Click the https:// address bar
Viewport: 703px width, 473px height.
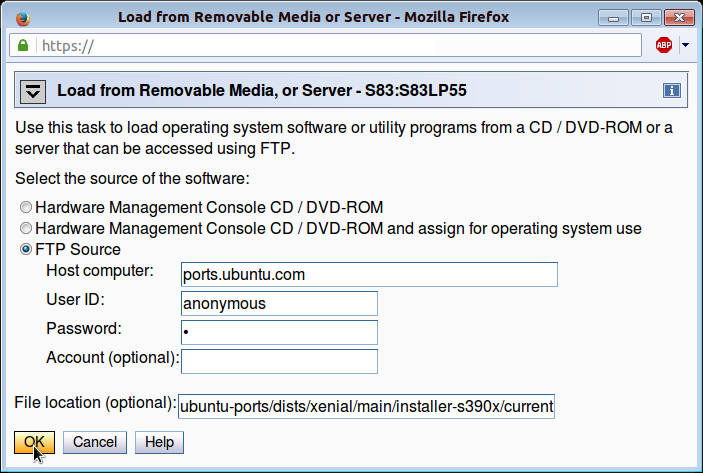click(x=340, y=46)
